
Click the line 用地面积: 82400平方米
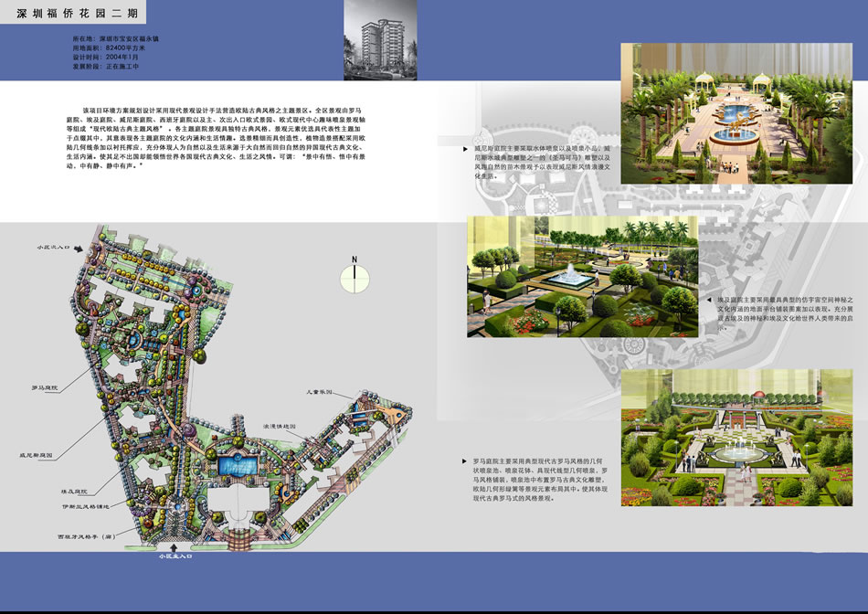pos(109,48)
